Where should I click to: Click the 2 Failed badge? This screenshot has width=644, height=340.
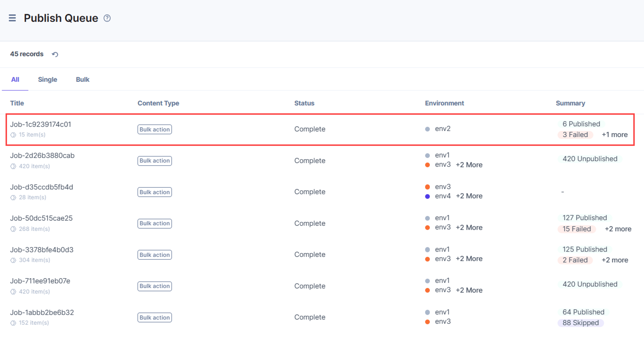coord(575,260)
